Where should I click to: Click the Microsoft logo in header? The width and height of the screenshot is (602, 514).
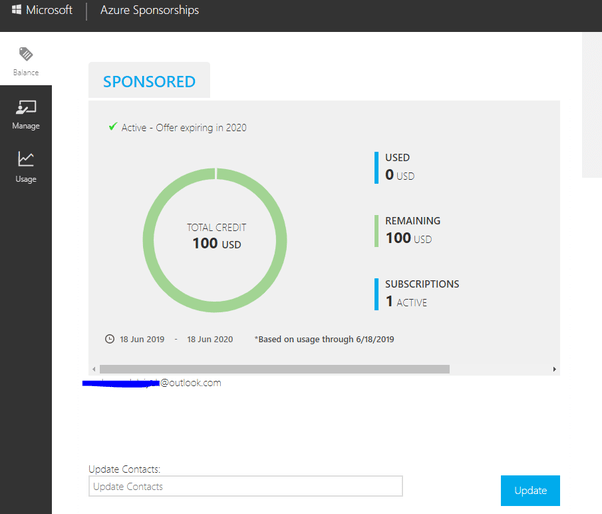coord(42,10)
